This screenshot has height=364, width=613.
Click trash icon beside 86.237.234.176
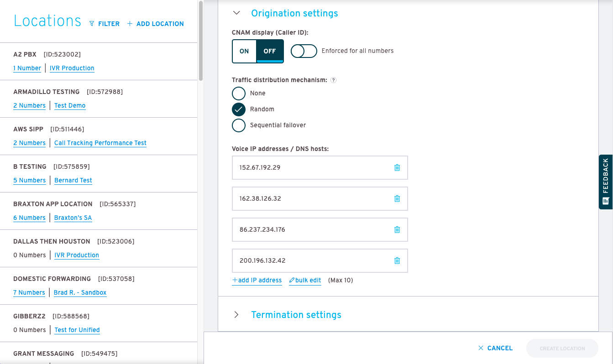tap(397, 229)
